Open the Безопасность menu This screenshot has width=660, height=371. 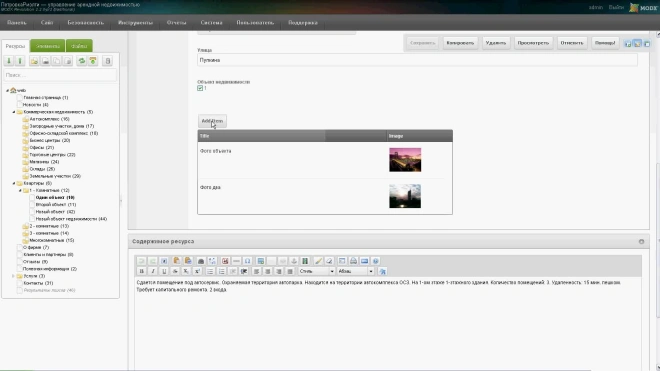pyautogui.click(x=85, y=23)
